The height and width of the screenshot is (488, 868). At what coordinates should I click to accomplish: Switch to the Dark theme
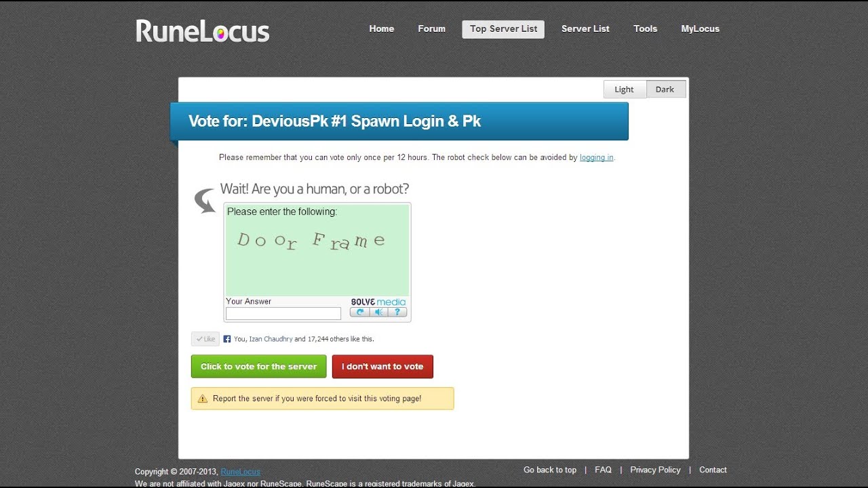click(665, 89)
